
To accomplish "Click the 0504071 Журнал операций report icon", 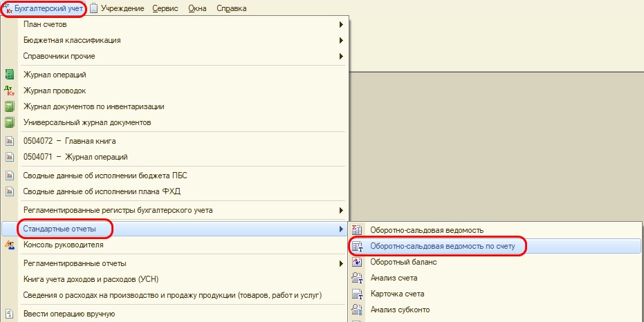I will point(10,157).
